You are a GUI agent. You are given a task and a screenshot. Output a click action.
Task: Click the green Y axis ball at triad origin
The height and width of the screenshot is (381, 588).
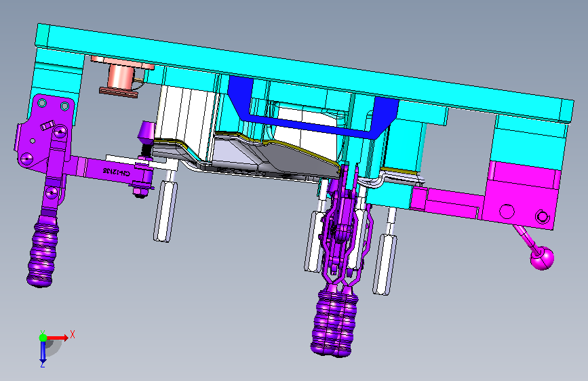pos(43,338)
